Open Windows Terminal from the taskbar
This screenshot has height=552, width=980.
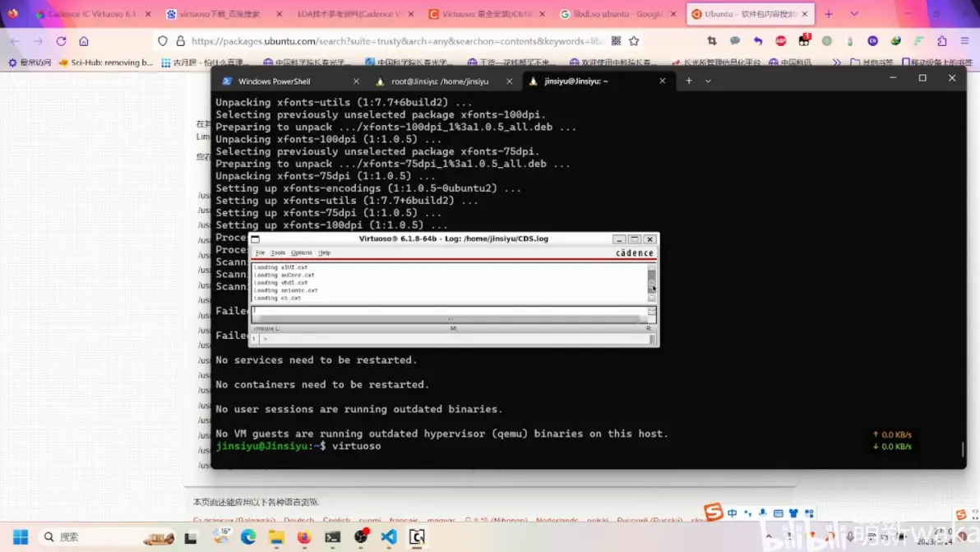click(x=332, y=537)
